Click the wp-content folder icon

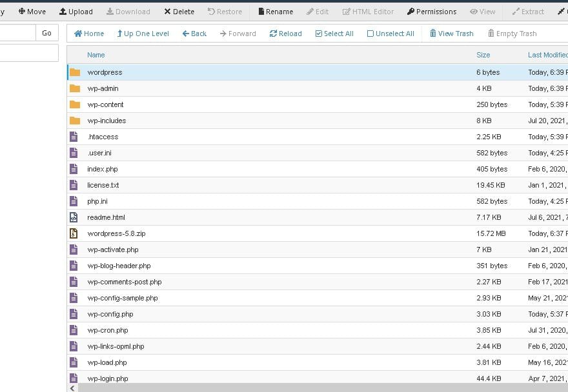point(75,104)
